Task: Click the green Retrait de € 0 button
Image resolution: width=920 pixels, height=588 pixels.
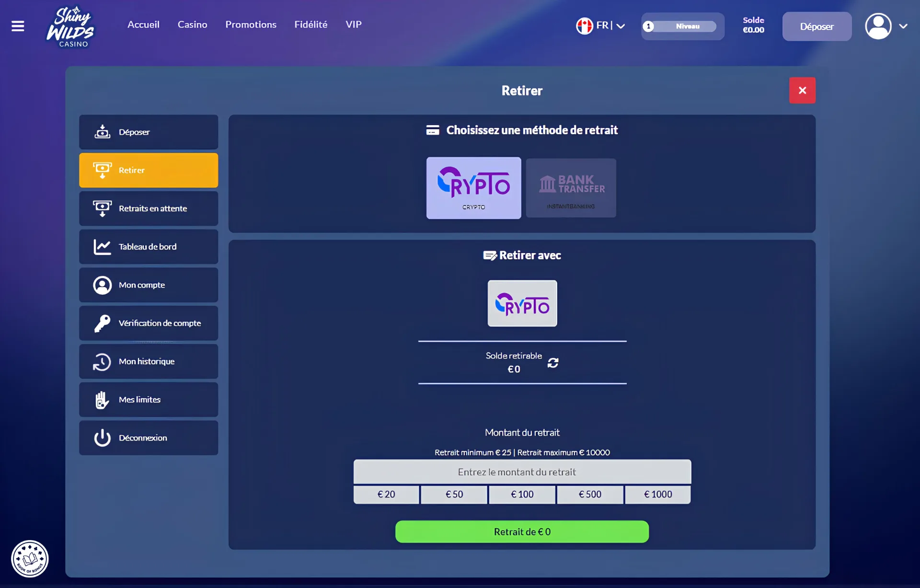Action: tap(522, 532)
